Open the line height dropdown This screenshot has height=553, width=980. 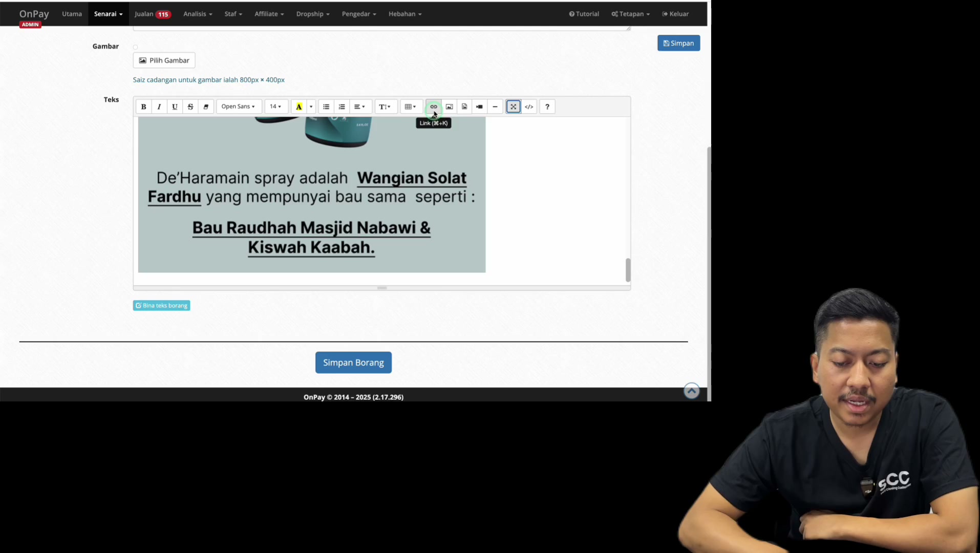[385, 107]
